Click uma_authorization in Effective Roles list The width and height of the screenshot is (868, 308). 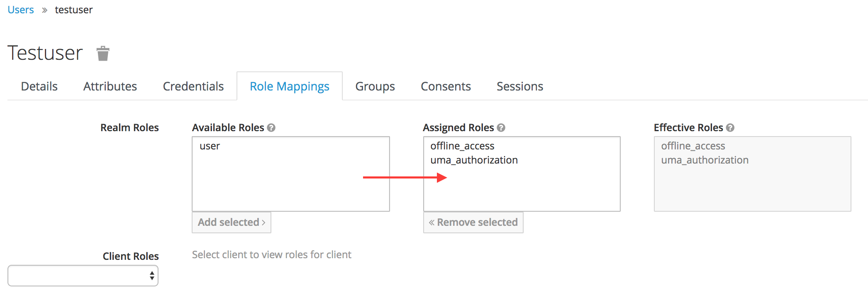705,160
